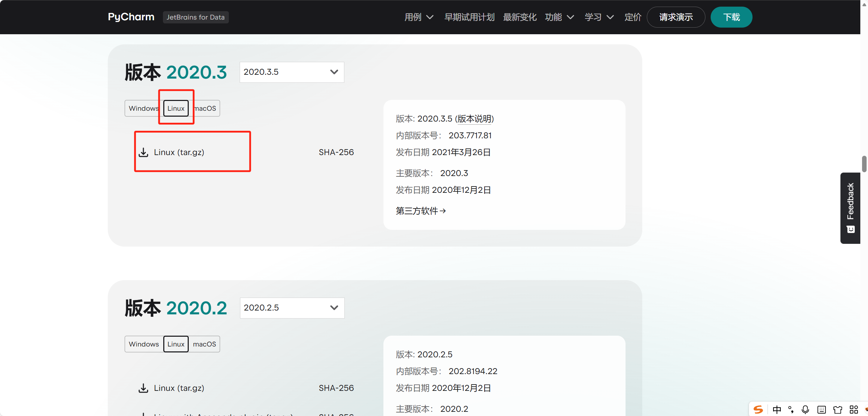Click the download icon for 2020.3 Linux tar.gz
This screenshot has width=868, height=416.
[143, 152]
